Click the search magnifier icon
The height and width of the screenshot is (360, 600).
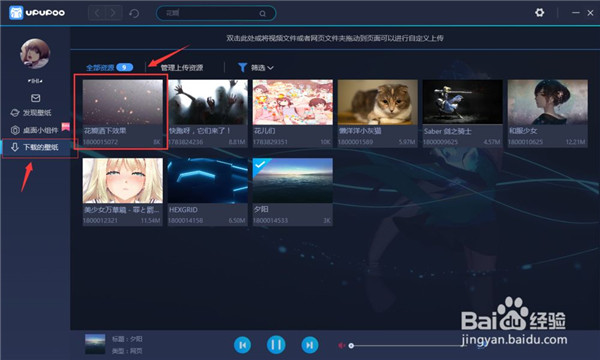pyautogui.click(x=262, y=13)
